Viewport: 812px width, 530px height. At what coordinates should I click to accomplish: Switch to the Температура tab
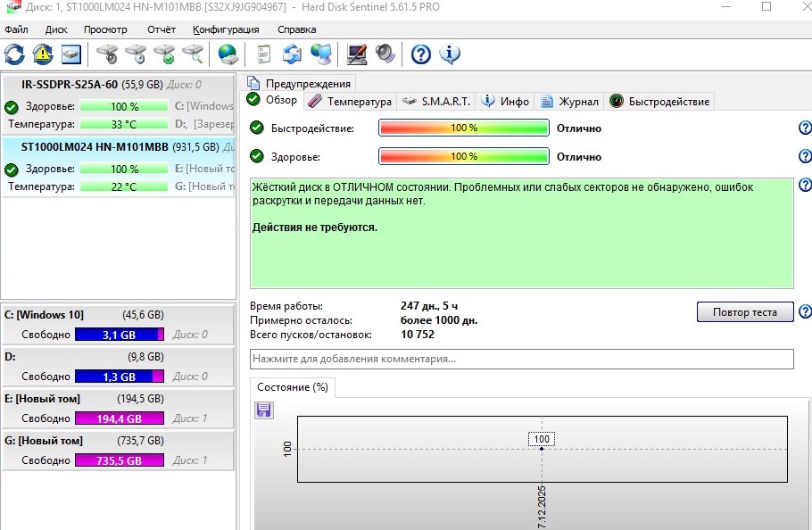coord(350,101)
